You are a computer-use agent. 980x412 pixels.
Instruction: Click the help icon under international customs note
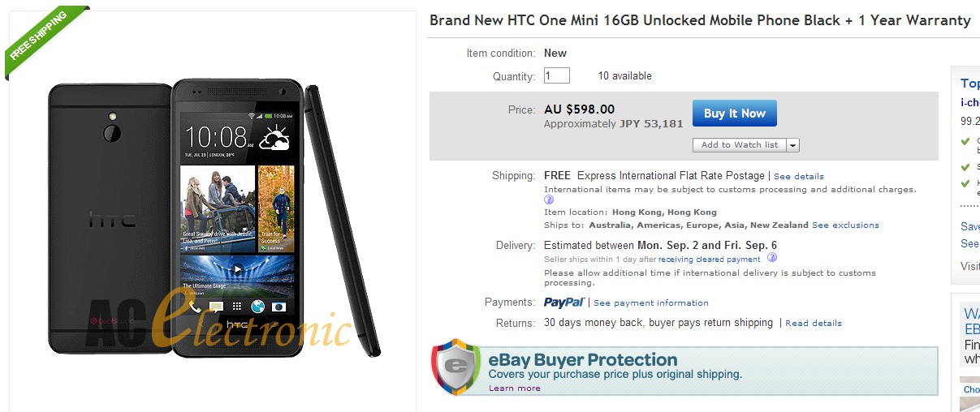[549, 200]
